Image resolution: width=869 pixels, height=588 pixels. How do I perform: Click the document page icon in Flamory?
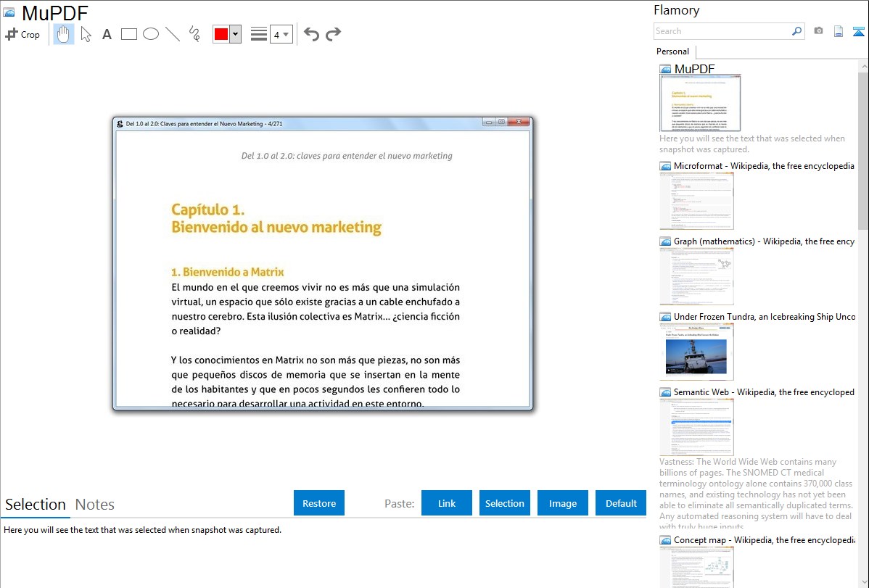[839, 31]
